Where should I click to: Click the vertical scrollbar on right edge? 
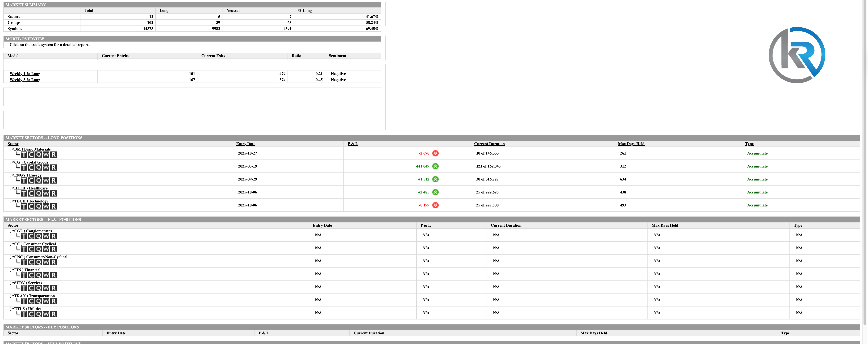[865, 162]
